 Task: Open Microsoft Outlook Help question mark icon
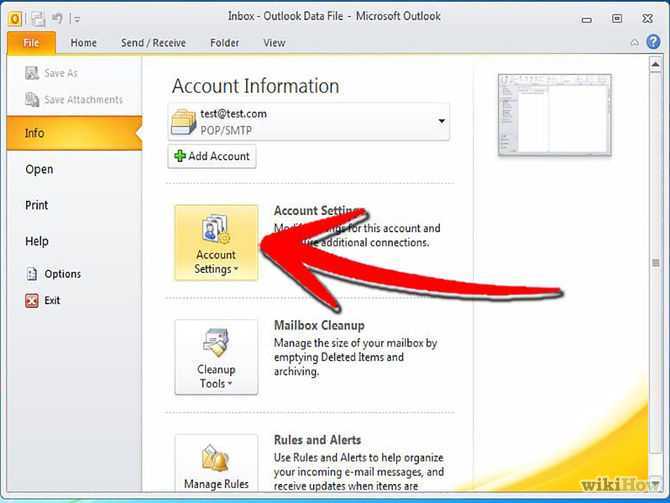pyautogui.click(x=653, y=42)
